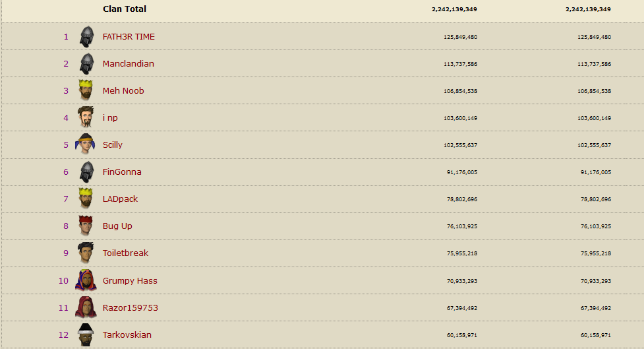This screenshot has height=349, width=644.
Task: Open Grumpy Hass player profile
Action: (130, 281)
